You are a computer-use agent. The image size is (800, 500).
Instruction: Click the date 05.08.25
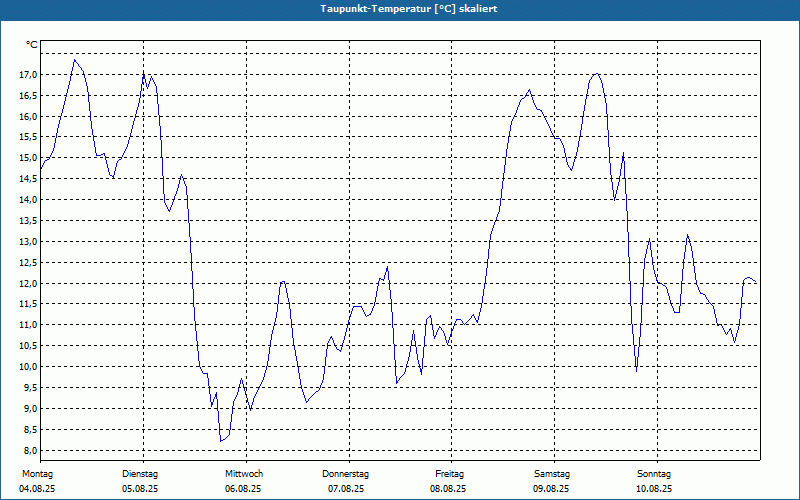click(140, 489)
